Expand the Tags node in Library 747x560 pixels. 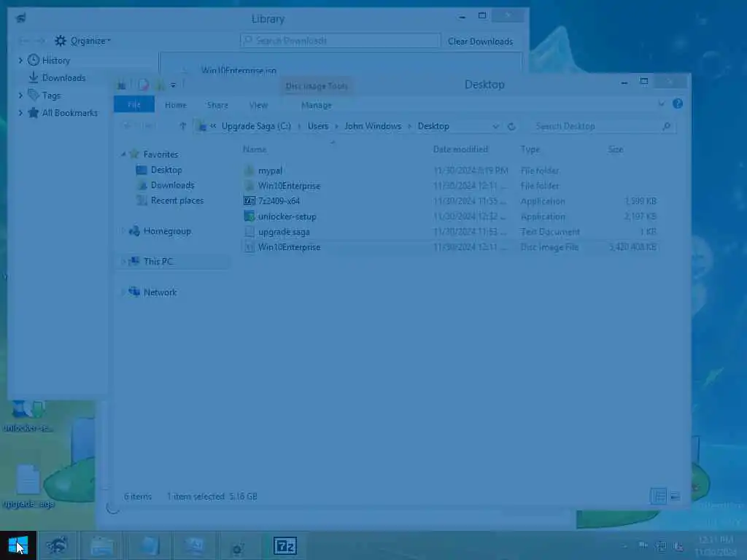(20, 96)
